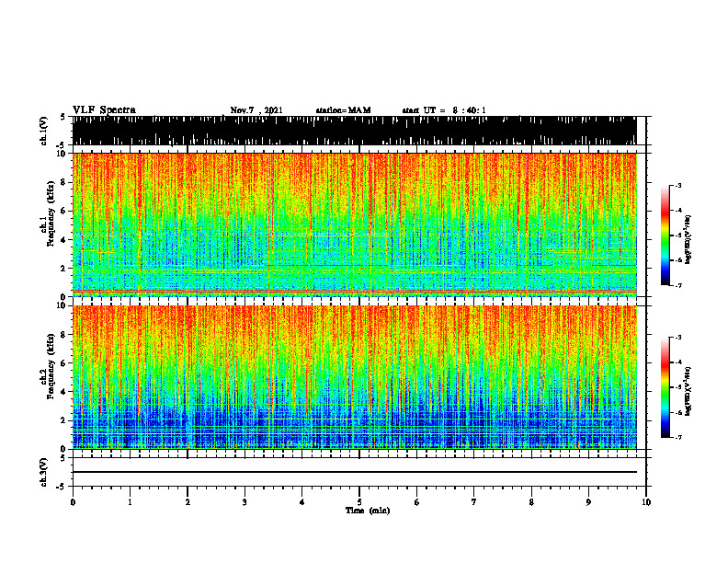This screenshot has width=728, height=563.
Task: Select the "start UT = 8:40:1" header text
Action: [444, 110]
